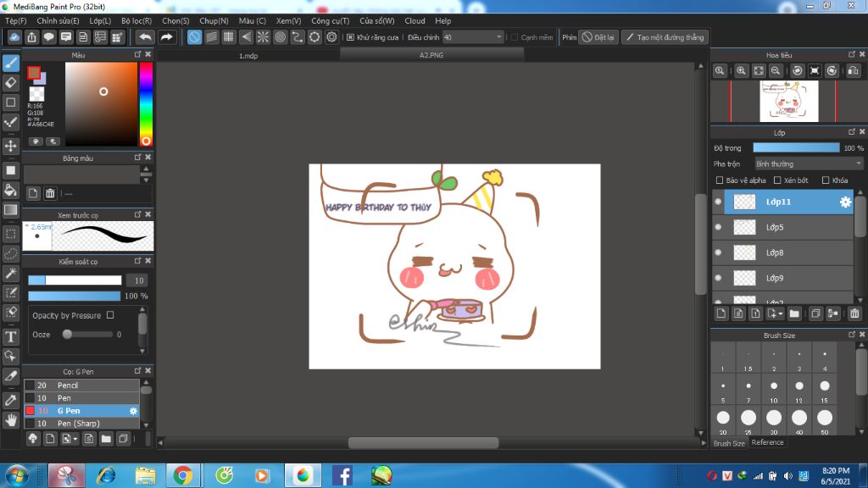Screen dimensions: 868x488
Task: Select the Brush tool in left toolbar
Action: (x=10, y=63)
